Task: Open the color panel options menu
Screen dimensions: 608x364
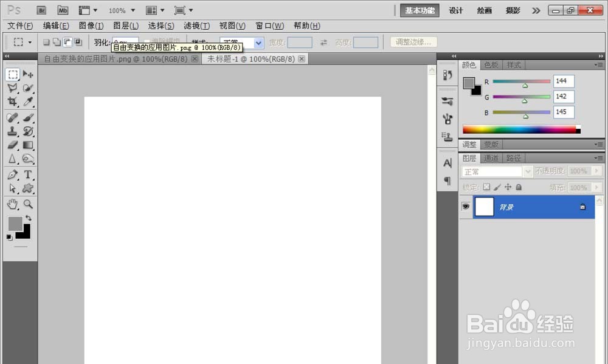Action: click(599, 65)
